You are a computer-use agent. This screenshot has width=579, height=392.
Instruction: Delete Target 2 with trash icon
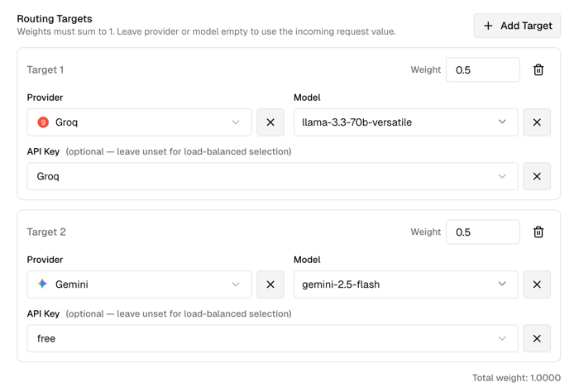pos(538,232)
